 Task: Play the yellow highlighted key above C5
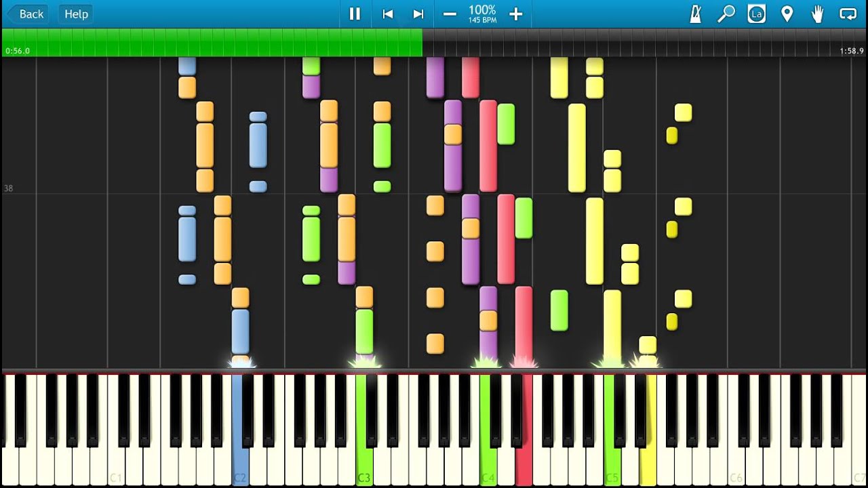pyautogui.click(x=648, y=468)
